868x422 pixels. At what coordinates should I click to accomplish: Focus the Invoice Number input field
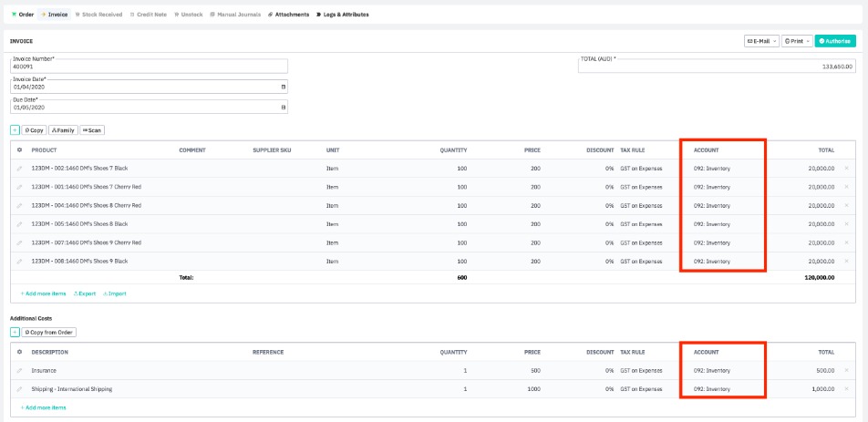click(x=149, y=67)
